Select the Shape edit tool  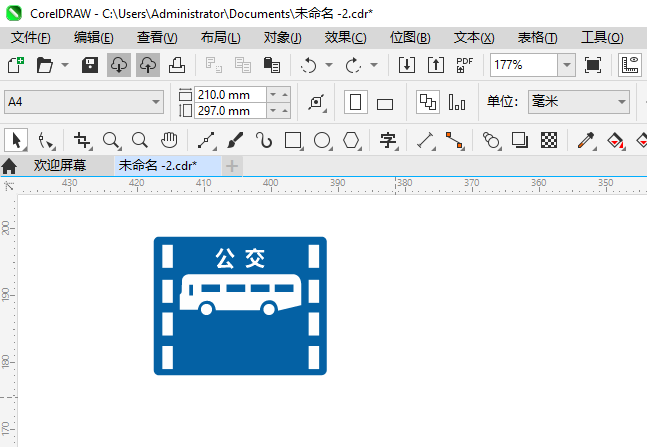coord(46,140)
